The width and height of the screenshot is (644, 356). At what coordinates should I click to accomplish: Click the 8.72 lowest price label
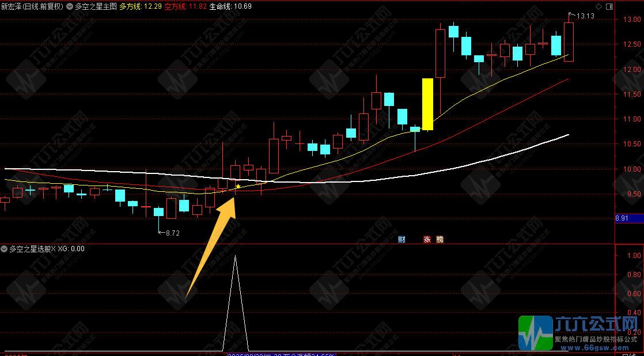tap(172, 233)
